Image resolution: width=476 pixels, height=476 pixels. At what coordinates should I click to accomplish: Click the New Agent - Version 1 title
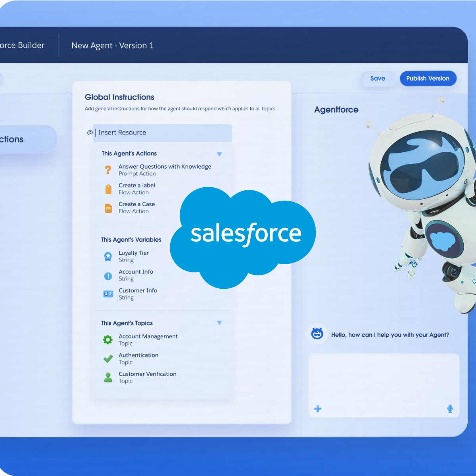click(x=113, y=46)
